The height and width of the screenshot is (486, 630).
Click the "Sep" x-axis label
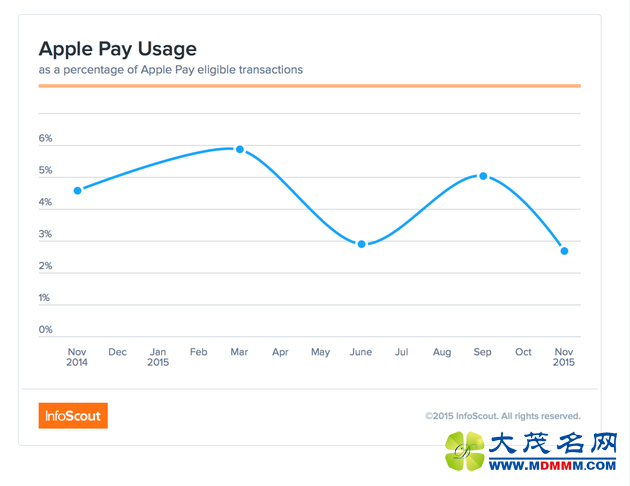483,352
